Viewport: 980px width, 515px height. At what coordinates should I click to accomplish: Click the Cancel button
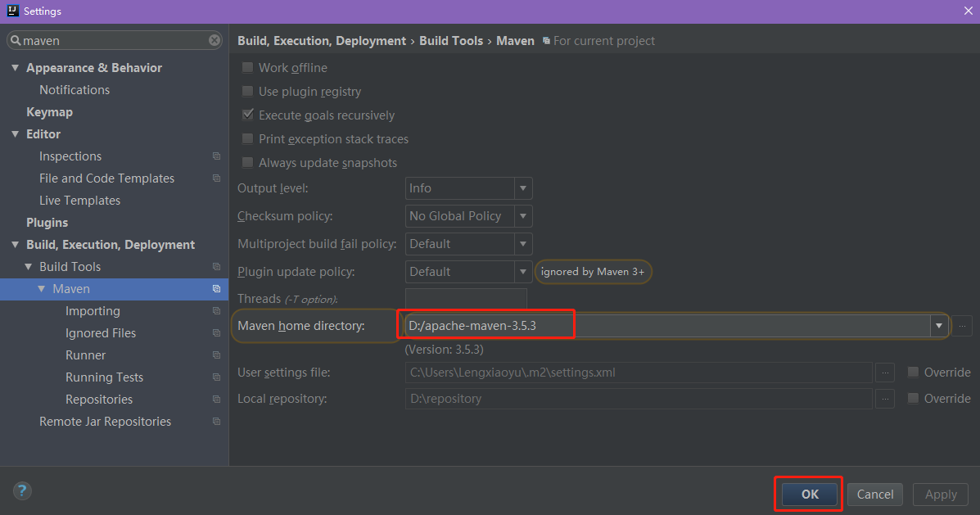[x=875, y=494]
